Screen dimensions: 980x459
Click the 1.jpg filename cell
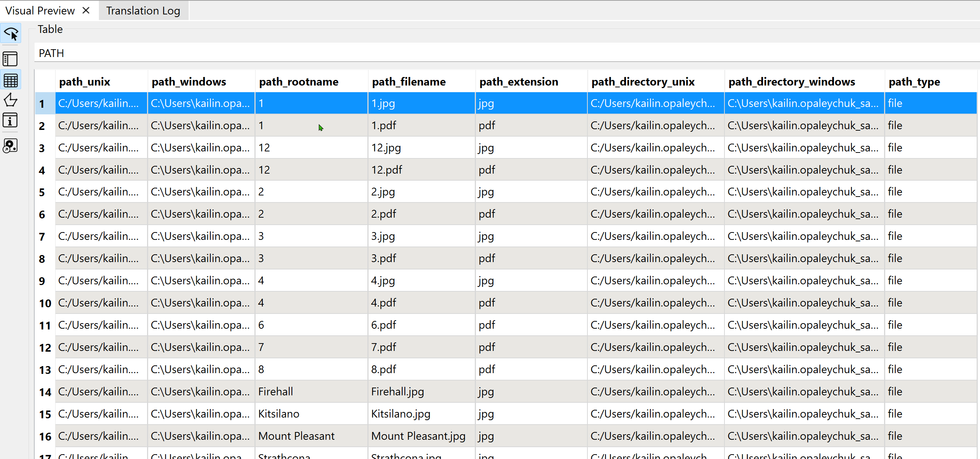click(x=421, y=103)
